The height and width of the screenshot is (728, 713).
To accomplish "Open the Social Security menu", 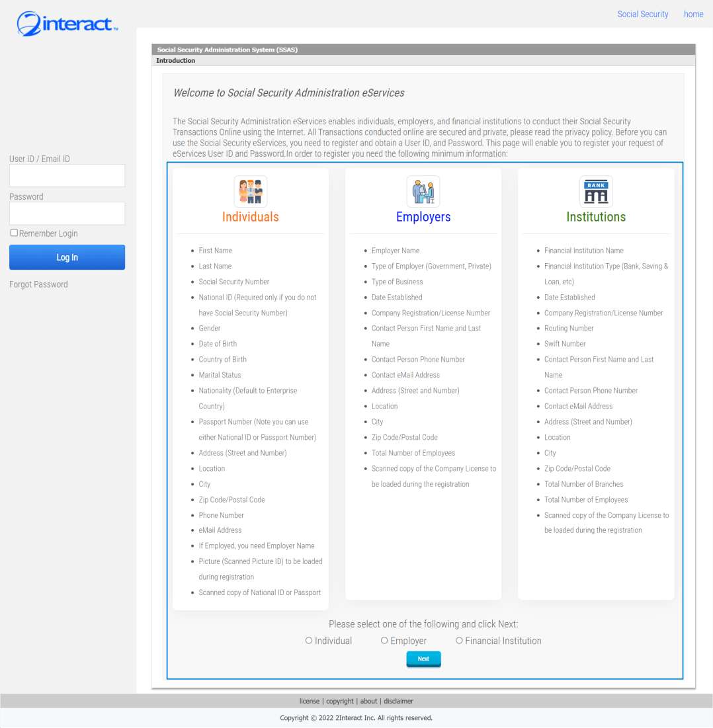I will point(642,14).
